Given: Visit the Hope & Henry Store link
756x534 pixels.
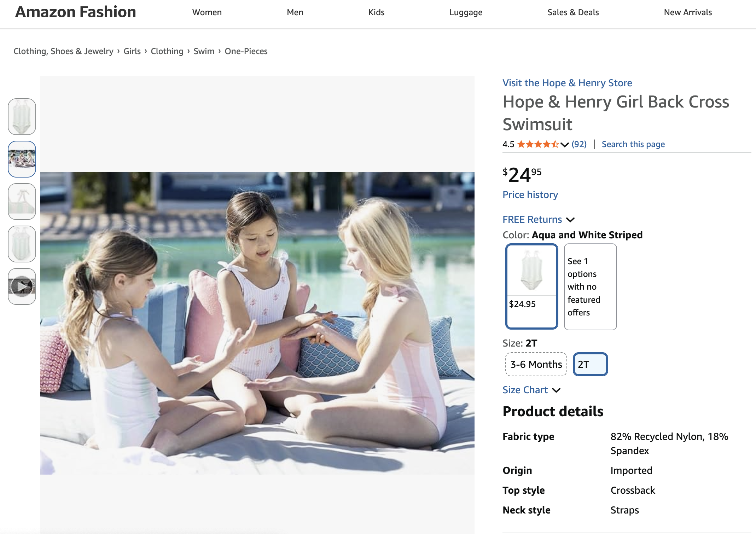Looking at the screenshot, I should coord(567,83).
